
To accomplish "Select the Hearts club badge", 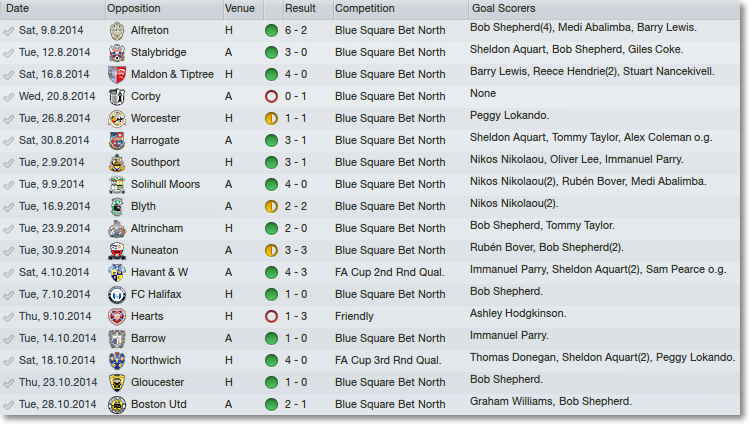I will 117,317.
